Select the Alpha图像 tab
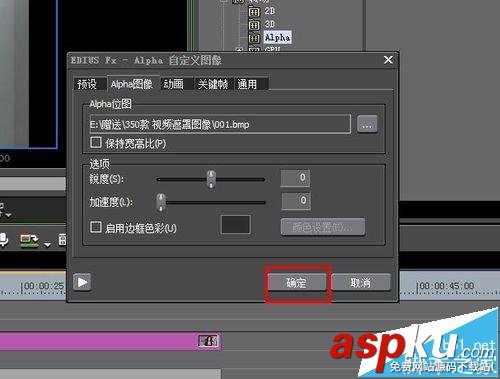This screenshot has width=500, height=379. click(x=132, y=84)
